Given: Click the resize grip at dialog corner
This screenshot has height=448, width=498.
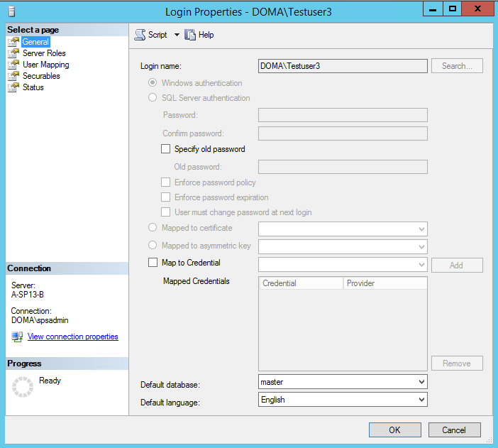Looking at the screenshot, I should [x=489, y=439].
